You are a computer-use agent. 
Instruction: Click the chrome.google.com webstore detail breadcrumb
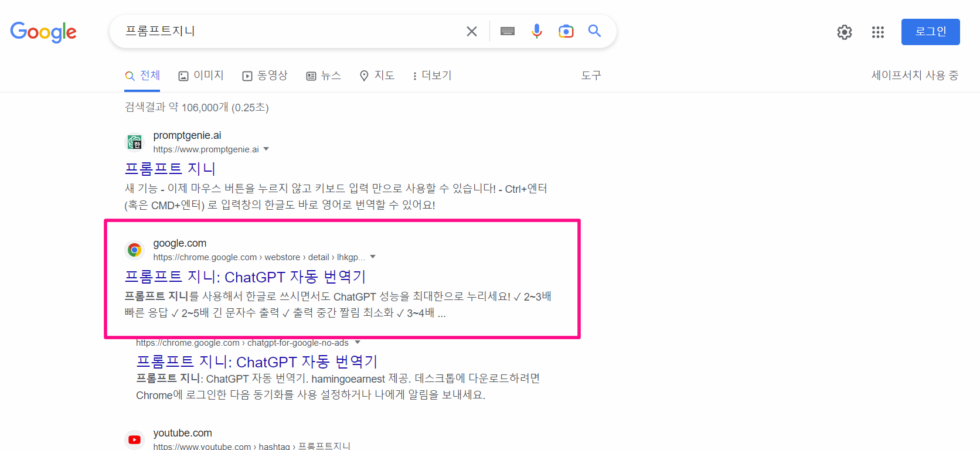259,257
